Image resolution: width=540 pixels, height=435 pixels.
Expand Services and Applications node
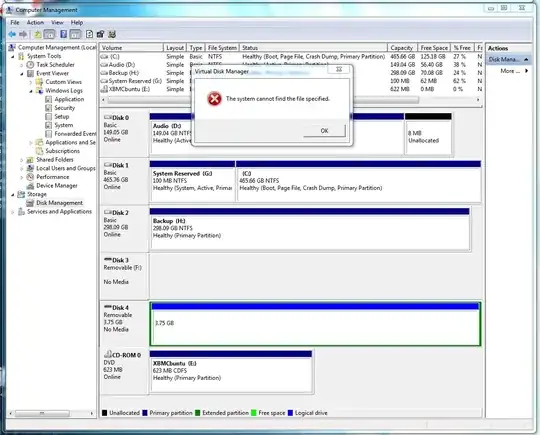pos(13,211)
